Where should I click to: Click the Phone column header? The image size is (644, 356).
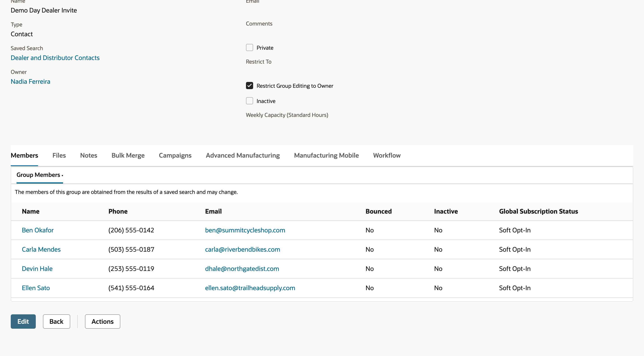pos(118,211)
